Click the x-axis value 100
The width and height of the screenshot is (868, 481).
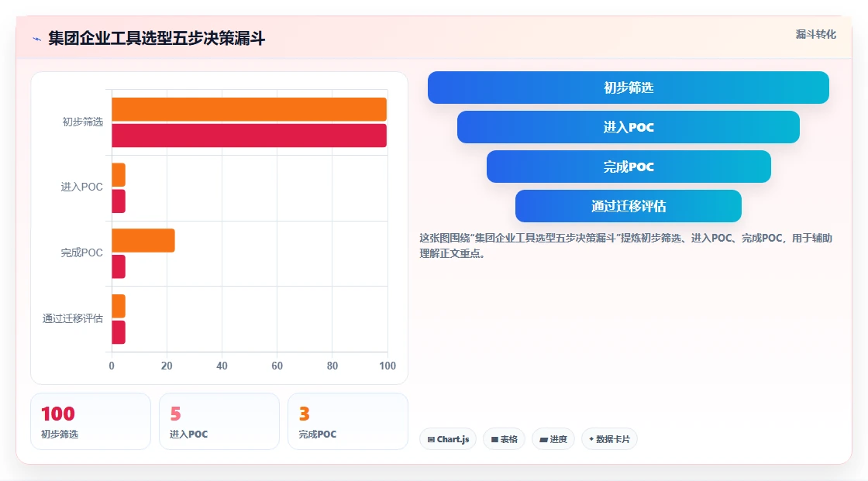(x=387, y=366)
